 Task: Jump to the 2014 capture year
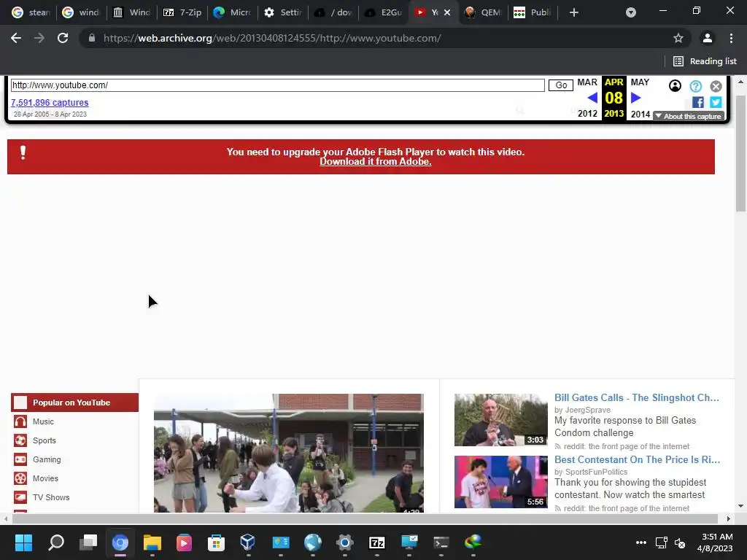(x=640, y=114)
